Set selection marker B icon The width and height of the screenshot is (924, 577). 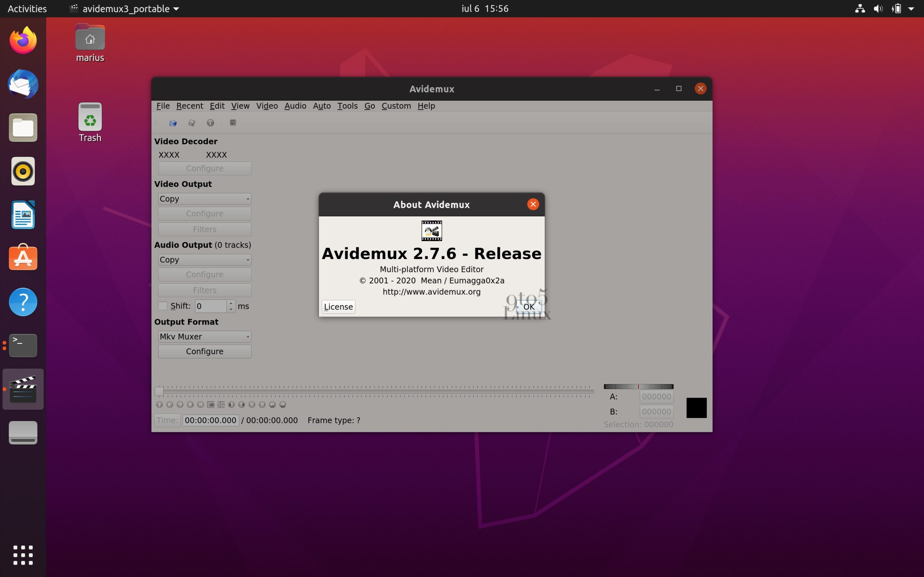tap(221, 405)
